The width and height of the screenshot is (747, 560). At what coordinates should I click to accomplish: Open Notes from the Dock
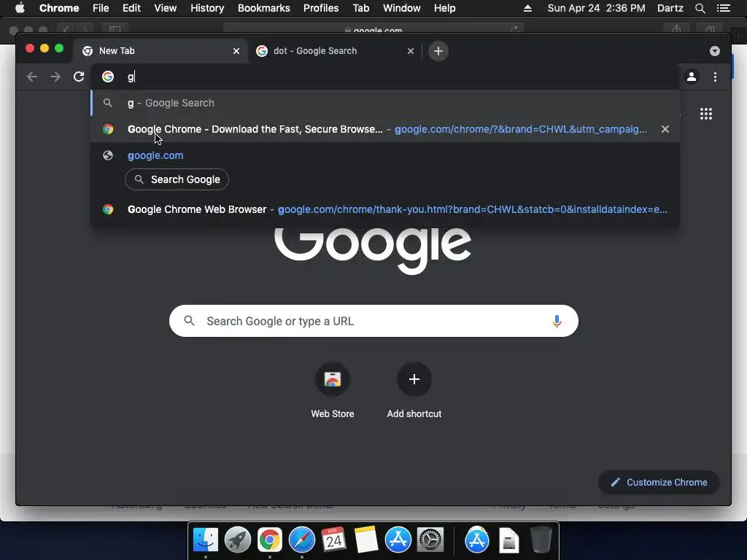click(x=366, y=540)
